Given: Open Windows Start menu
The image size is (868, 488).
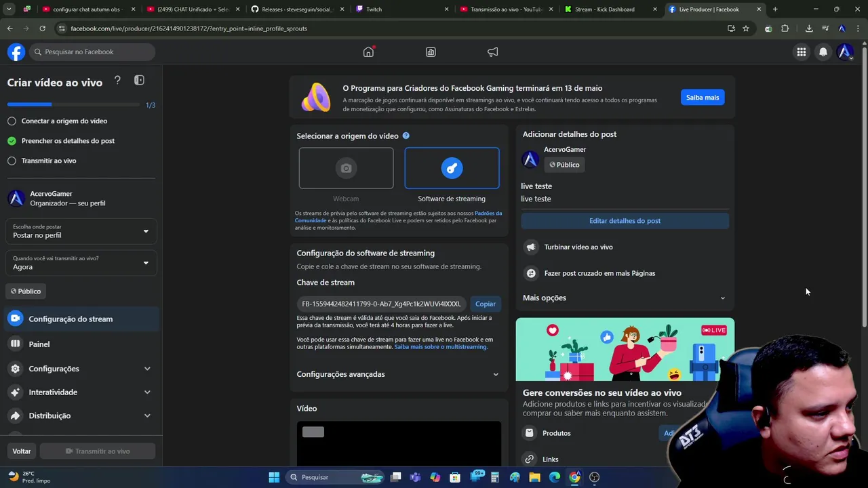Looking at the screenshot, I should (x=274, y=477).
